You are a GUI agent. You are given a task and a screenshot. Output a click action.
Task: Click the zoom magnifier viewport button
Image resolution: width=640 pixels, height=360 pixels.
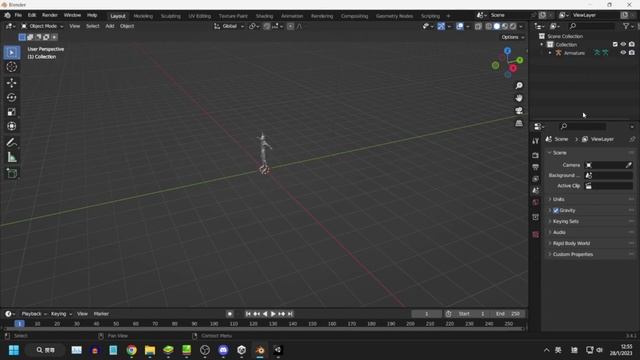(x=519, y=85)
